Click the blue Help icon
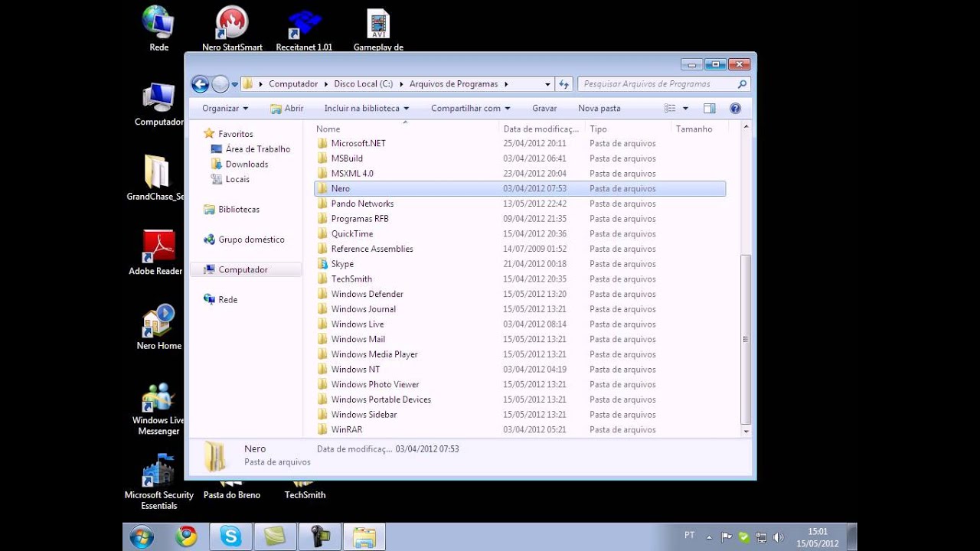The height and width of the screenshot is (551, 980). (736, 109)
